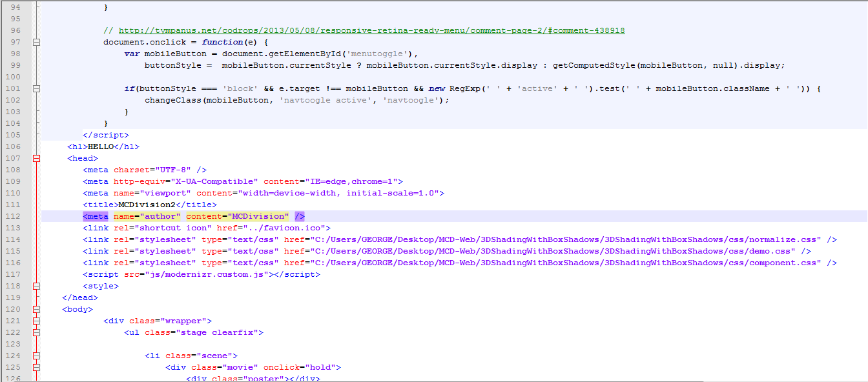Collapse the wrapper div fold, line 121
This screenshot has height=382, width=868.
tap(37, 321)
